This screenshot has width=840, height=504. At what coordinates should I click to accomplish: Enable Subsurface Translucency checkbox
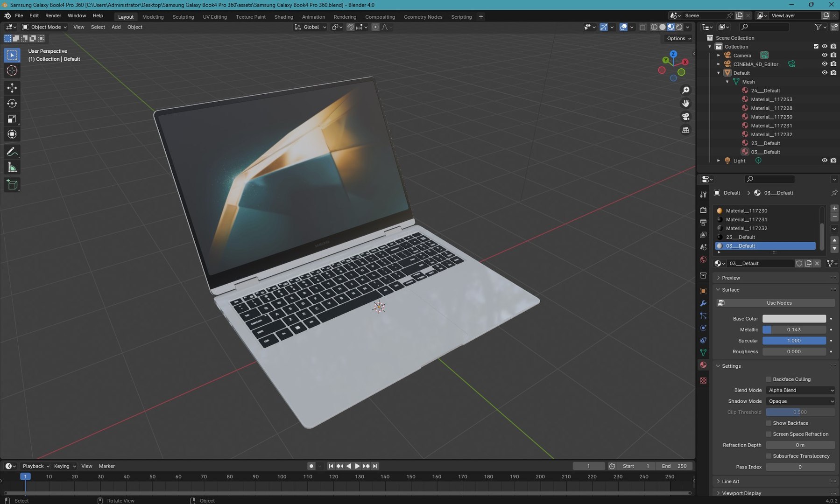pos(769,456)
